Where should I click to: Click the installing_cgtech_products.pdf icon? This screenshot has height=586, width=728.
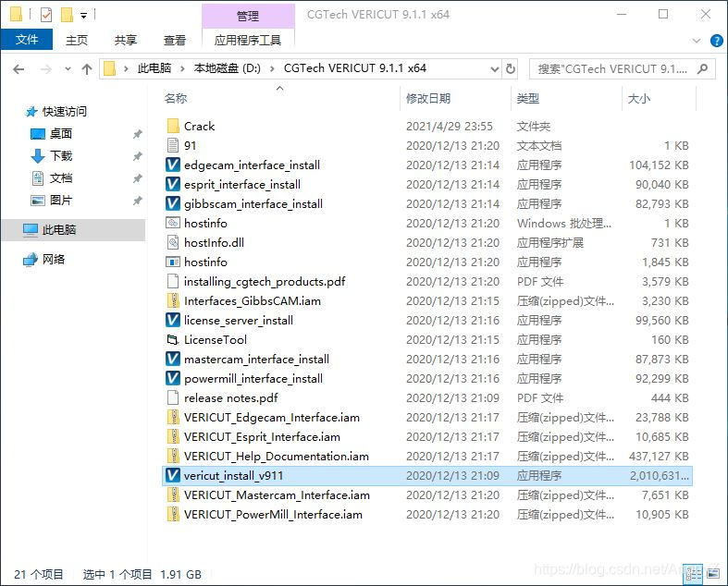[173, 282]
